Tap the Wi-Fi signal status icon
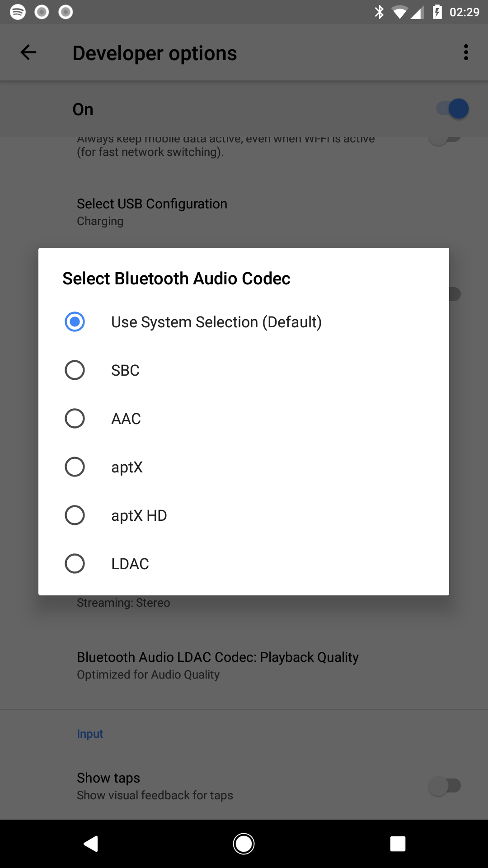Viewport: 488px width, 868px height. point(399,12)
